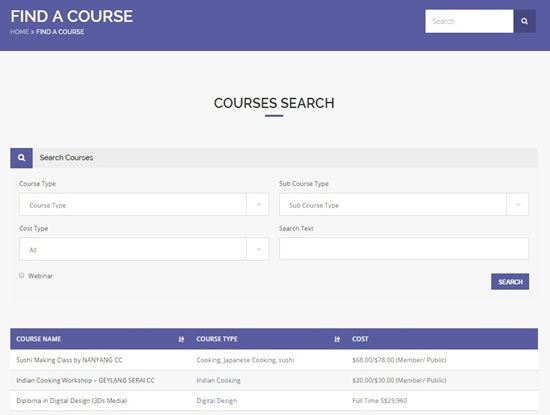Open the Cost Type dropdown showing All
The image size is (550, 415).
pos(144,249)
